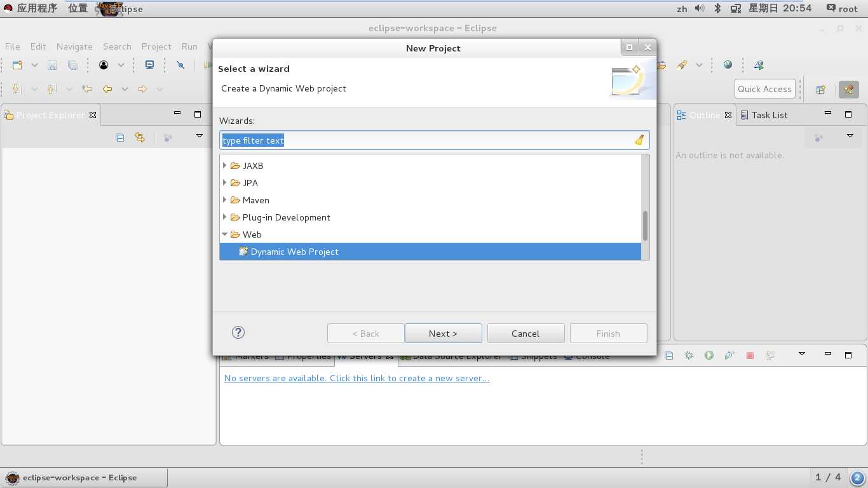Open the Outline View Menu triangle
Viewport: 868px width, 488px height.
[850, 136]
